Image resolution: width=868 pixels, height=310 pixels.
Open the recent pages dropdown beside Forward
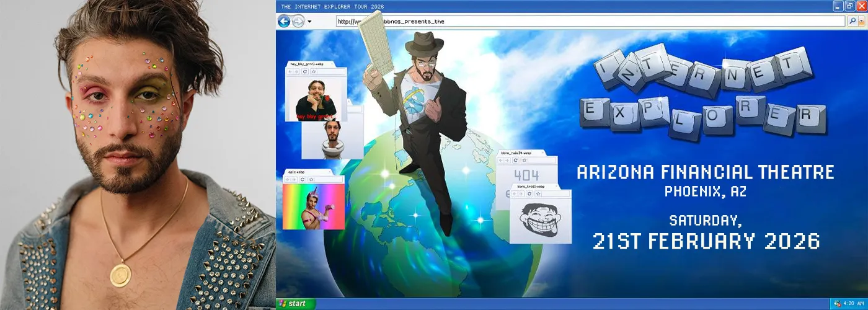(x=309, y=22)
